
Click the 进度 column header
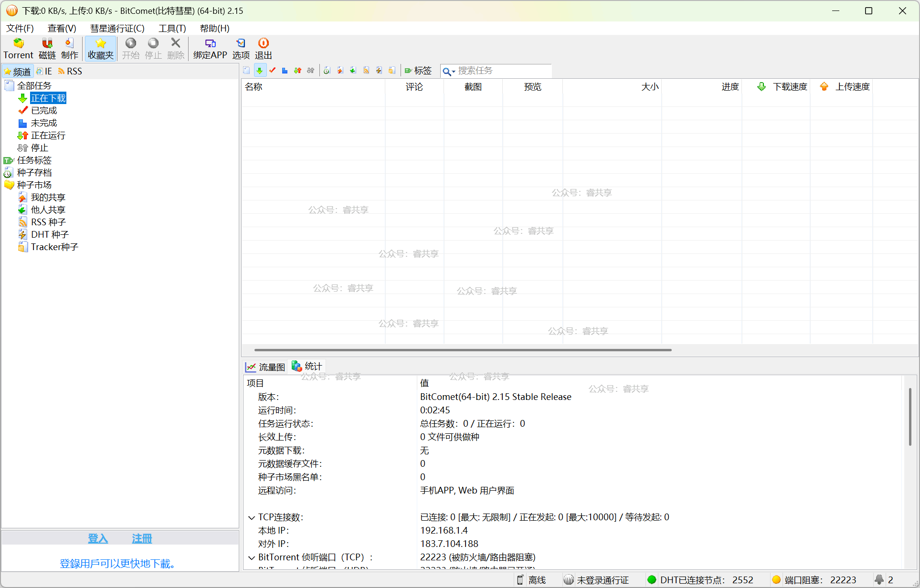click(702, 87)
